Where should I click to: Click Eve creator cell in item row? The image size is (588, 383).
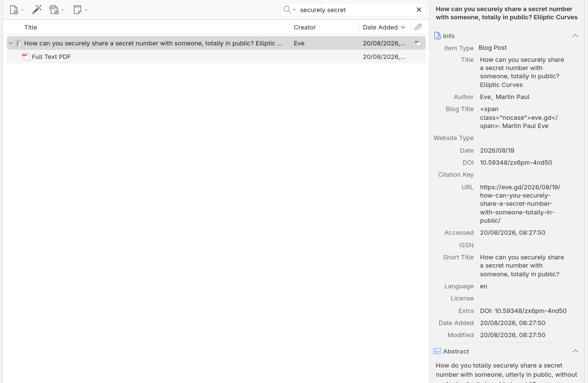click(x=299, y=43)
